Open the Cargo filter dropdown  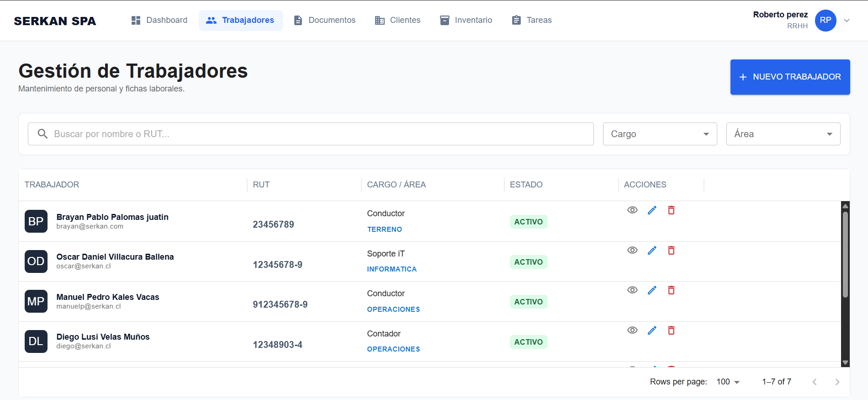pyautogui.click(x=660, y=134)
